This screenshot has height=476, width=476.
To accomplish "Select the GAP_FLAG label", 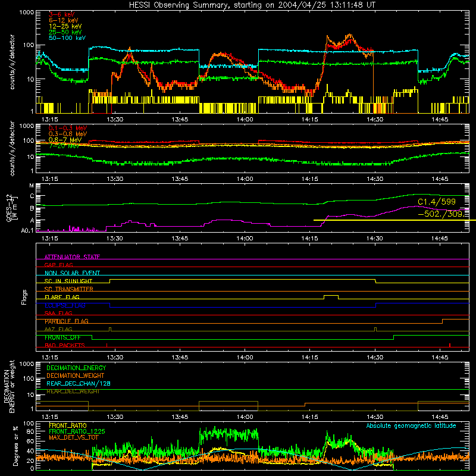I will 58,265.
